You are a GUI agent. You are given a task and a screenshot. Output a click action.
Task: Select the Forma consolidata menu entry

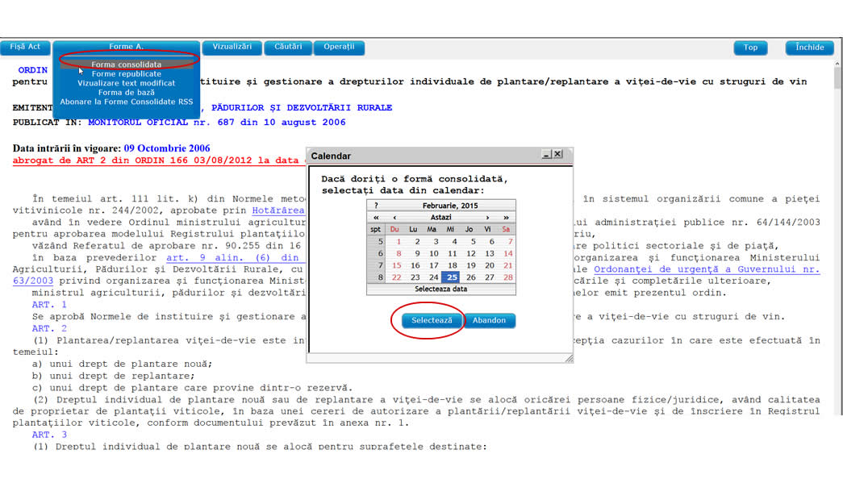(125, 65)
